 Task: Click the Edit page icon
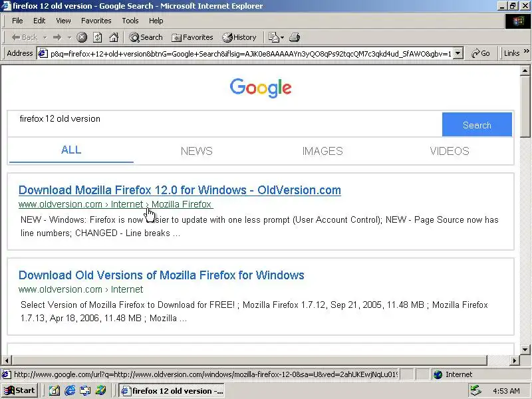click(273, 37)
